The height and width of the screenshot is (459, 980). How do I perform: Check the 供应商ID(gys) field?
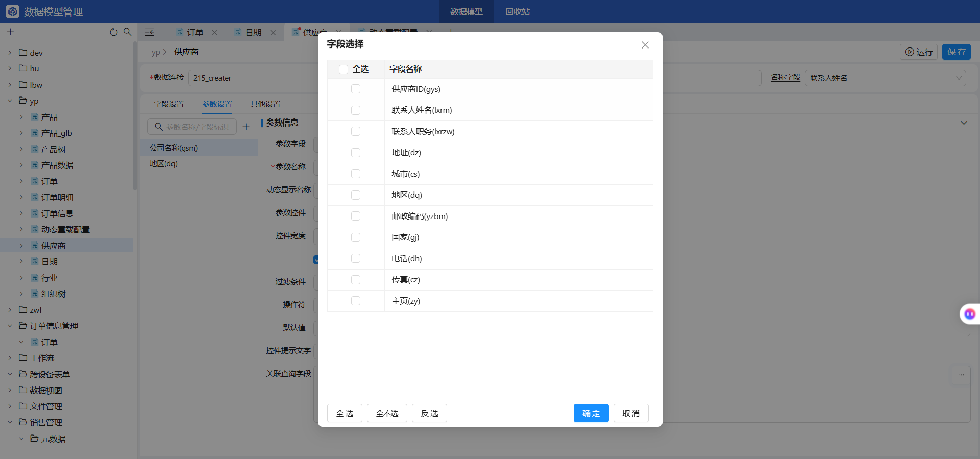[356, 89]
